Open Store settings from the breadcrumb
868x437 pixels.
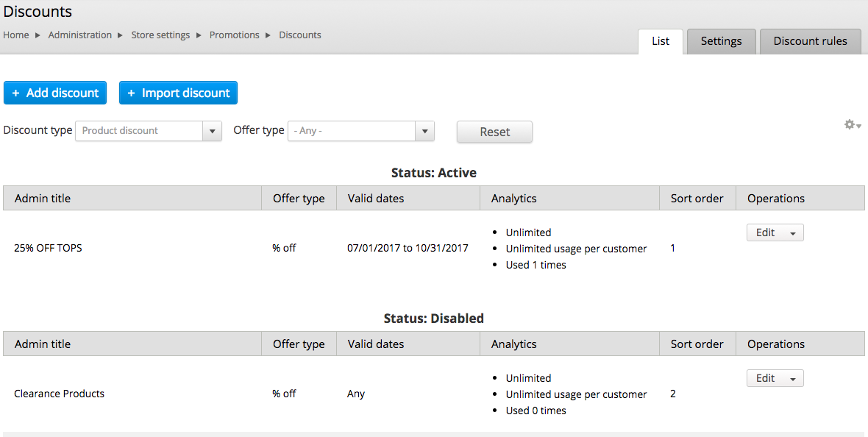(x=160, y=35)
